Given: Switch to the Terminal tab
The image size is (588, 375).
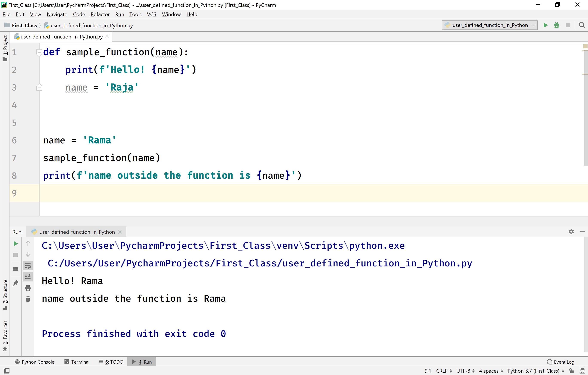Looking at the screenshot, I should pyautogui.click(x=80, y=362).
